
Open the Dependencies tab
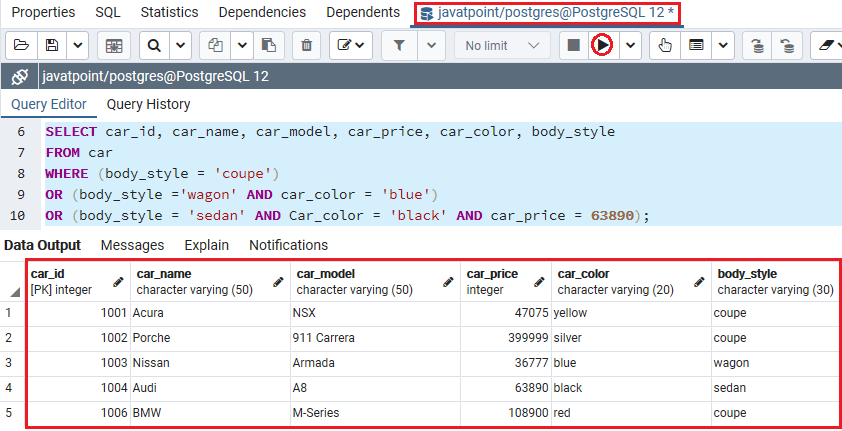click(262, 12)
